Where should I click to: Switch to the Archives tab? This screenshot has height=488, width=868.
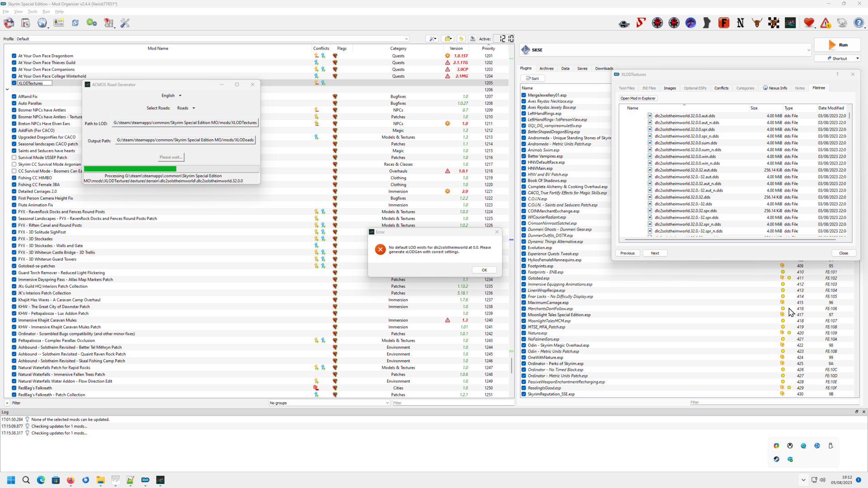546,69
